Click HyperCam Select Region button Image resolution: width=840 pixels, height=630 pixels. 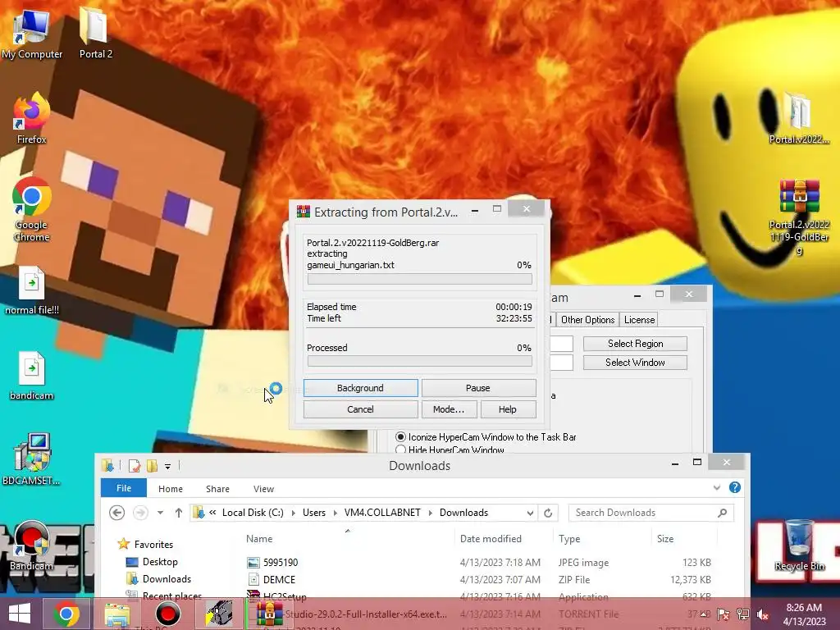(x=636, y=344)
